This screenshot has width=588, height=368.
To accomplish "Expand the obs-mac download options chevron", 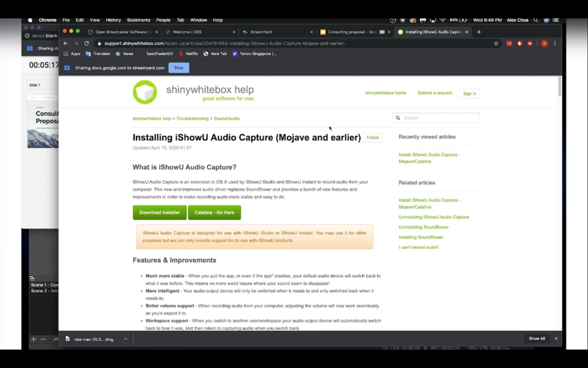I will coord(126,339).
